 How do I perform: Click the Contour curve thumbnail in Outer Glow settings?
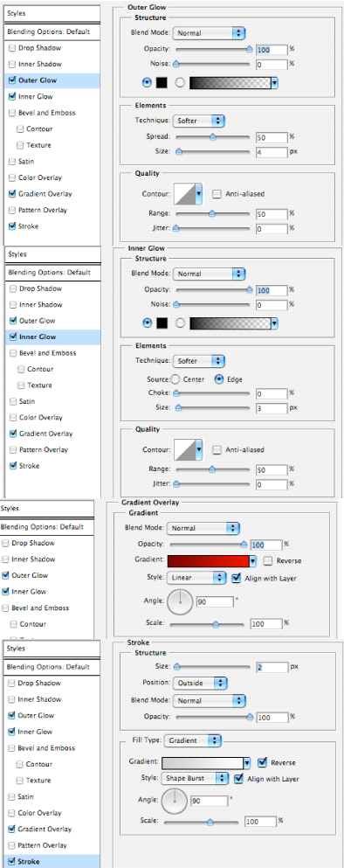coord(185,195)
